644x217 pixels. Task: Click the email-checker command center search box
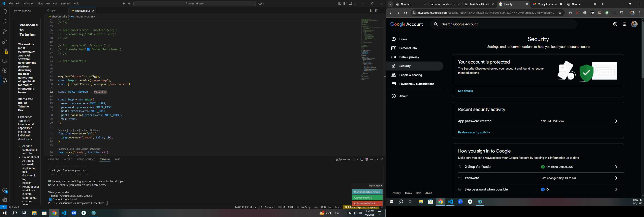194,3
